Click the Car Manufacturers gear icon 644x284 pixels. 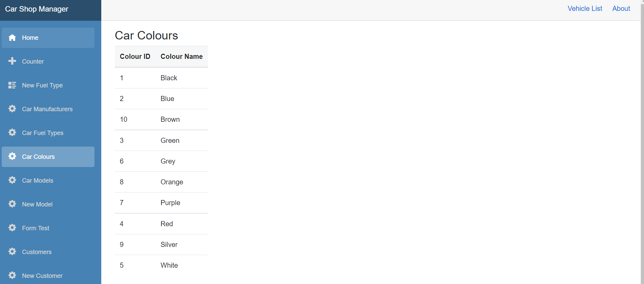click(12, 108)
